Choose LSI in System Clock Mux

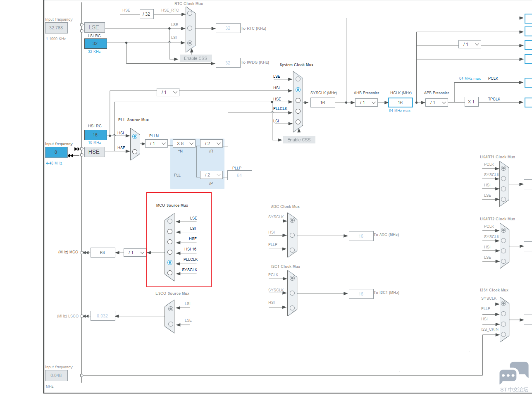point(298,122)
